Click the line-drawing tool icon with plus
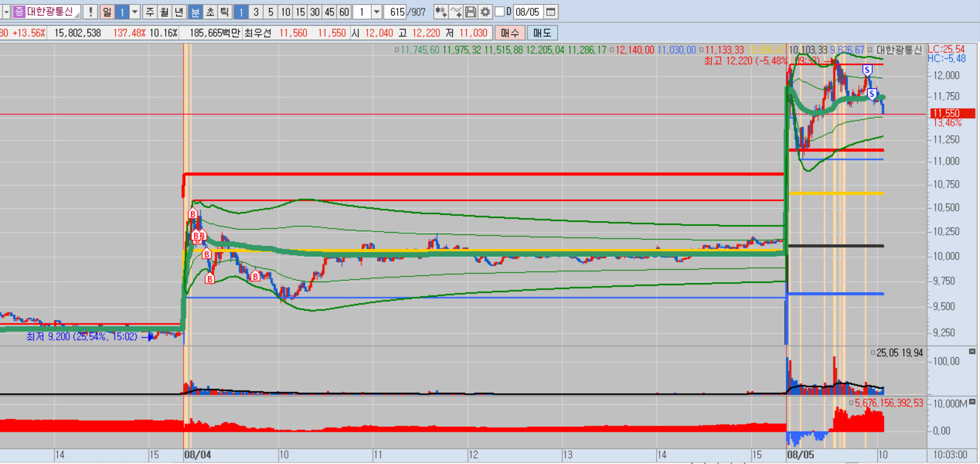Screen dimensions: 980x464 [455, 11]
